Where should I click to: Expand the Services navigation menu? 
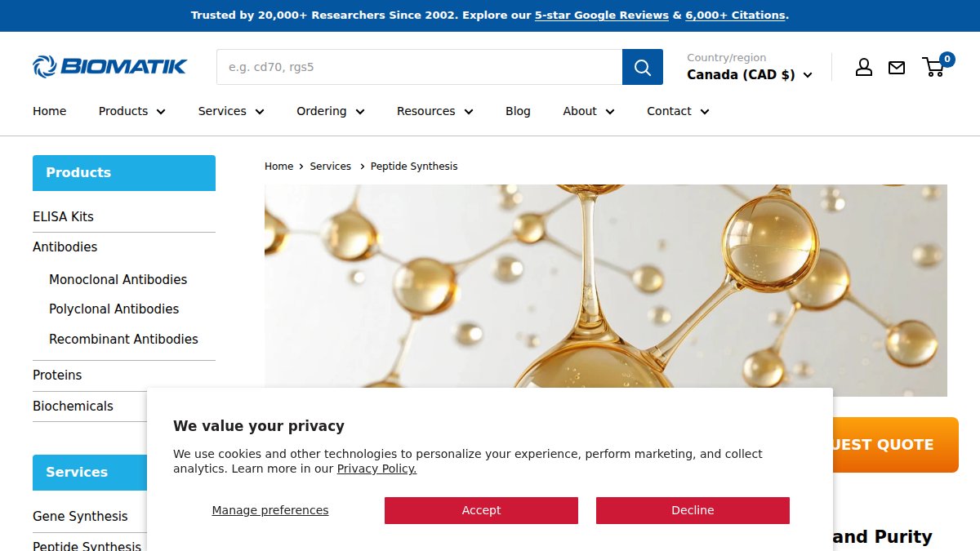click(x=231, y=111)
